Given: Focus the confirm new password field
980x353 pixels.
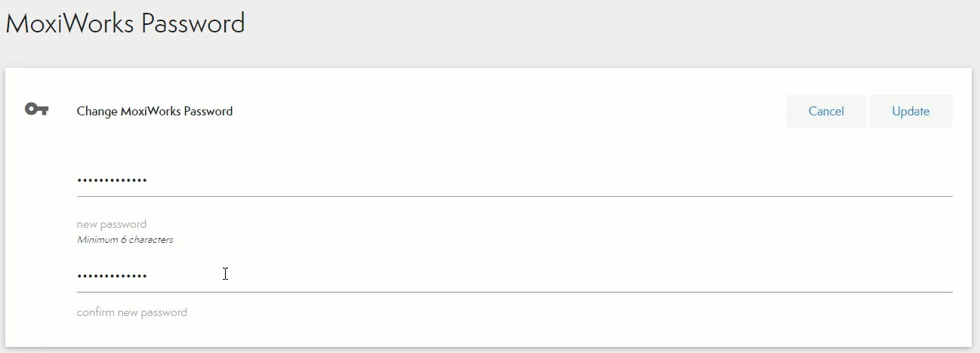Looking at the screenshot, I should click(x=513, y=276).
